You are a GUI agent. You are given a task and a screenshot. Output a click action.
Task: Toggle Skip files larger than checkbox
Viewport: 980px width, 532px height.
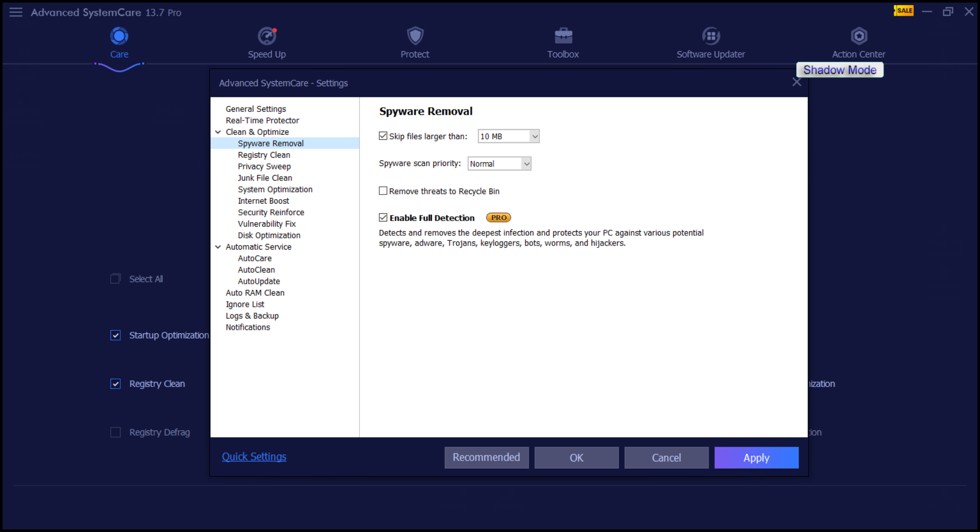click(x=383, y=136)
